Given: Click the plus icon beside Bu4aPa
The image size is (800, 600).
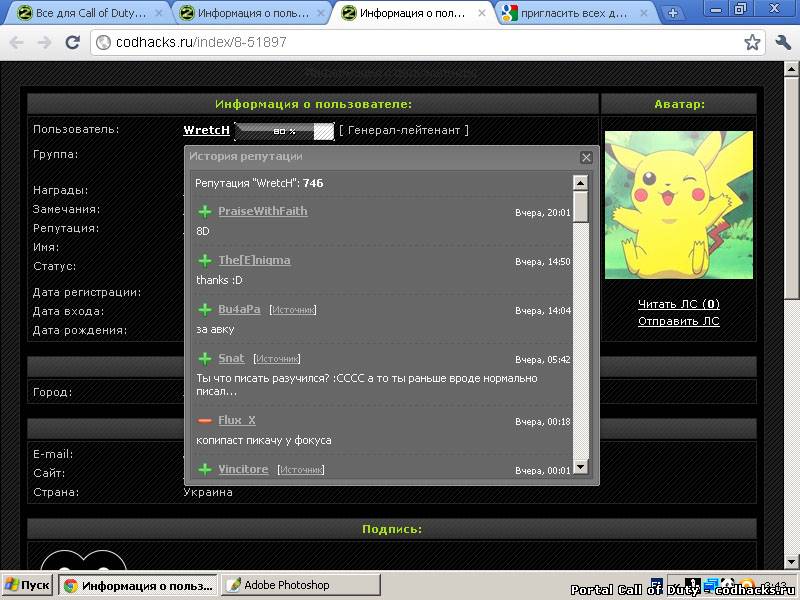Looking at the screenshot, I should [x=205, y=310].
